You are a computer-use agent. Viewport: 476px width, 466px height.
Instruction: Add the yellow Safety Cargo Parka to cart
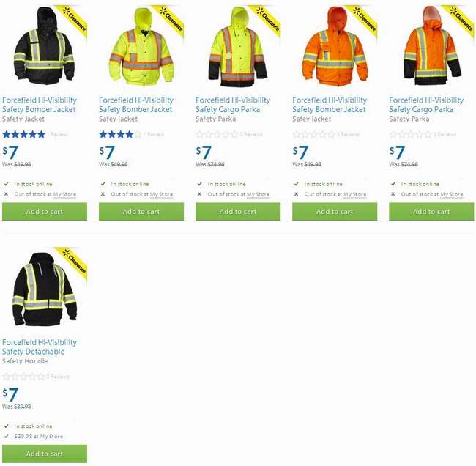238,212
